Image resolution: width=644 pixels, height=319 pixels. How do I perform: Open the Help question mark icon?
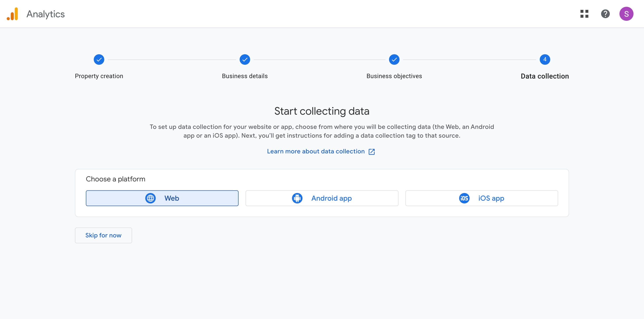click(x=605, y=14)
